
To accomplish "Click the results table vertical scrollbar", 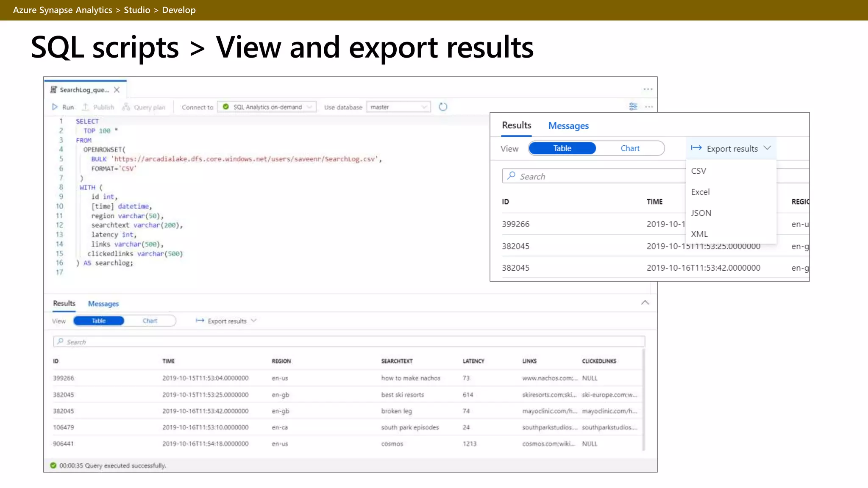I will point(643,399).
